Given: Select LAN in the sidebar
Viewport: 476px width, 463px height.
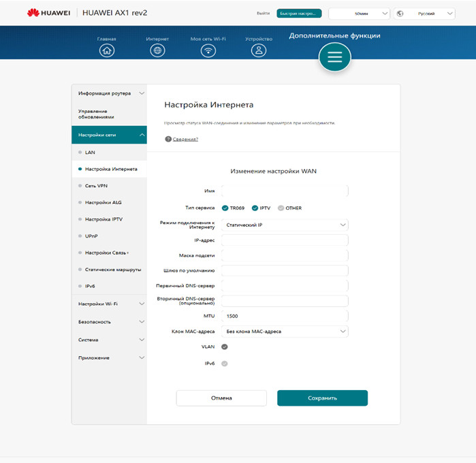Looking at the screenshot, I should pyautogui.click(x=90, y=153).
